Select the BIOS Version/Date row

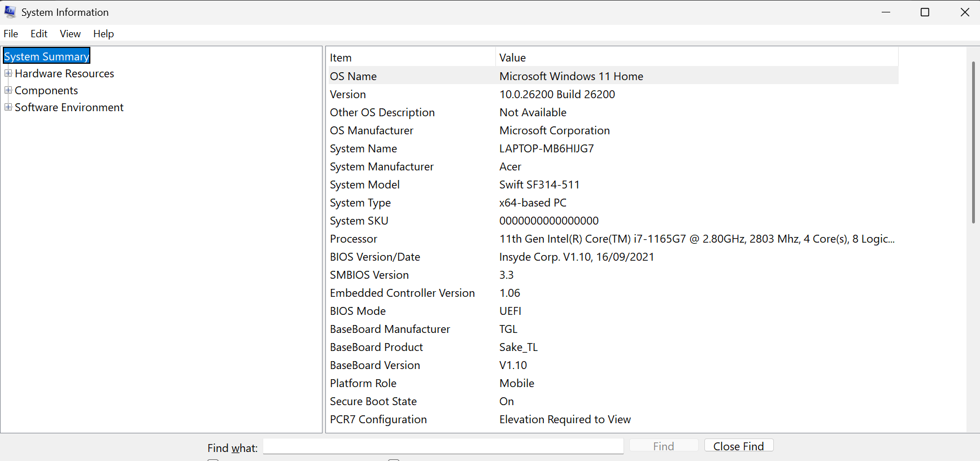(613, 257)
